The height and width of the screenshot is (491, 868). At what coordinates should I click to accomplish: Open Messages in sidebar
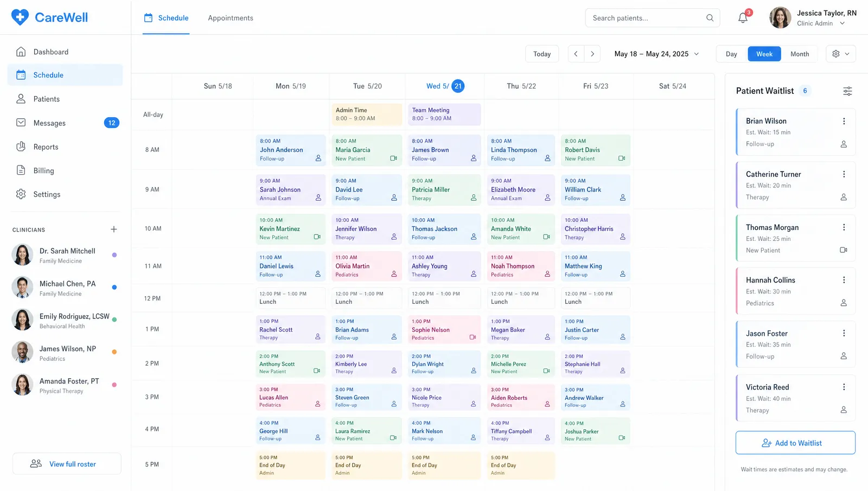[65, 123]
